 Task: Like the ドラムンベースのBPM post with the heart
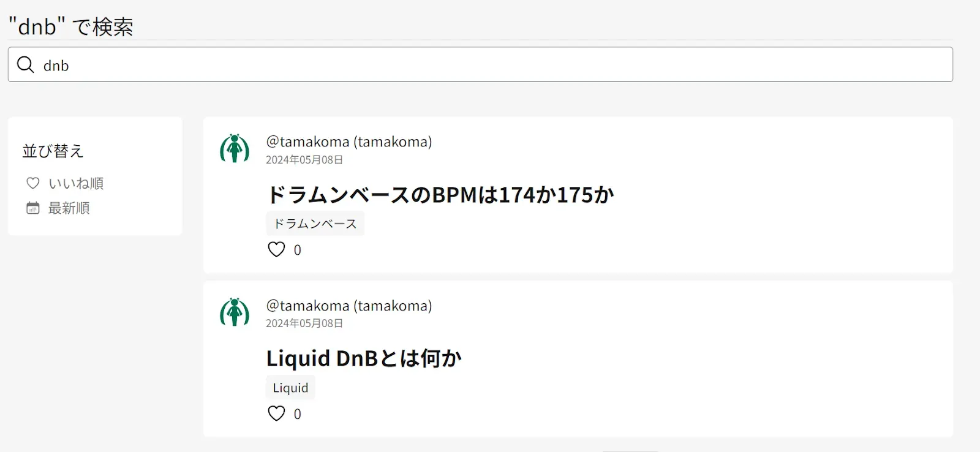pyautogui.click(x=276, y=249)
